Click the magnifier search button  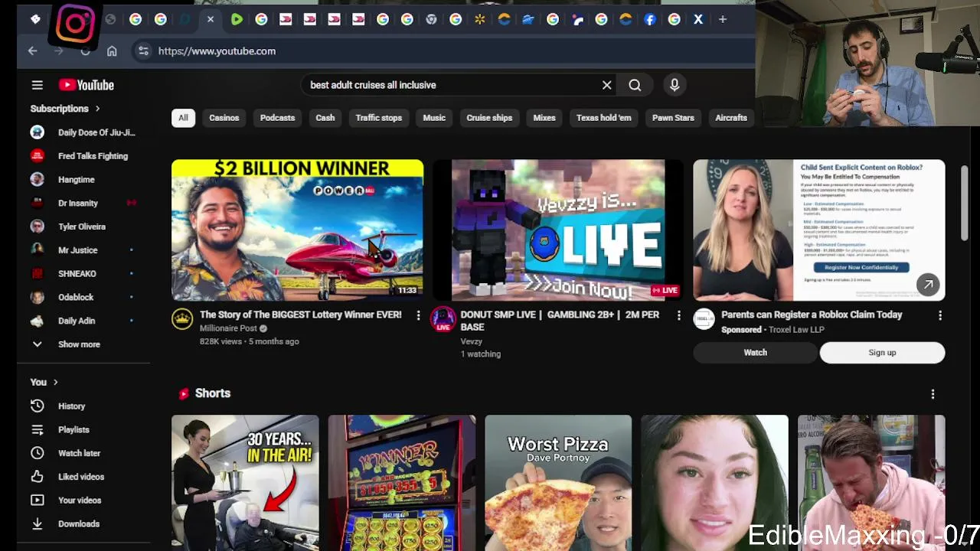[x=635, y=85]
